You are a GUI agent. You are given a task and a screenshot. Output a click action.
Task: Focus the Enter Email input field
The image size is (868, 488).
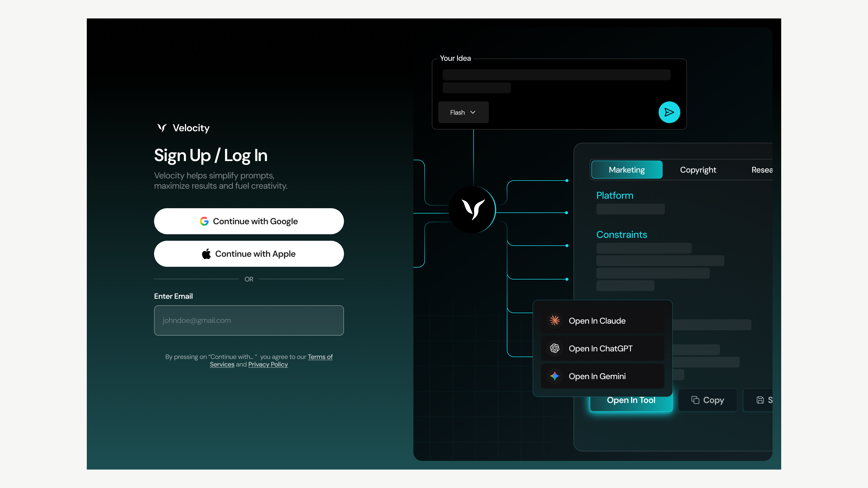point(249,320)
